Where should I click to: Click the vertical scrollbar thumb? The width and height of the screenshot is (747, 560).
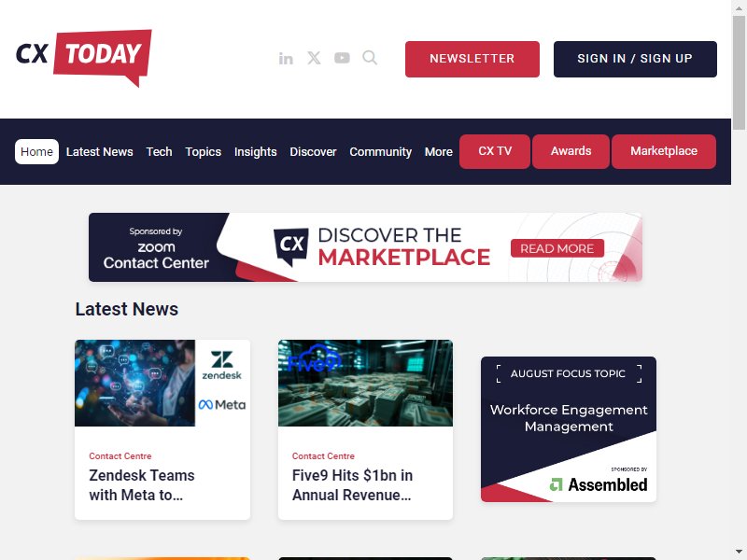739,72
